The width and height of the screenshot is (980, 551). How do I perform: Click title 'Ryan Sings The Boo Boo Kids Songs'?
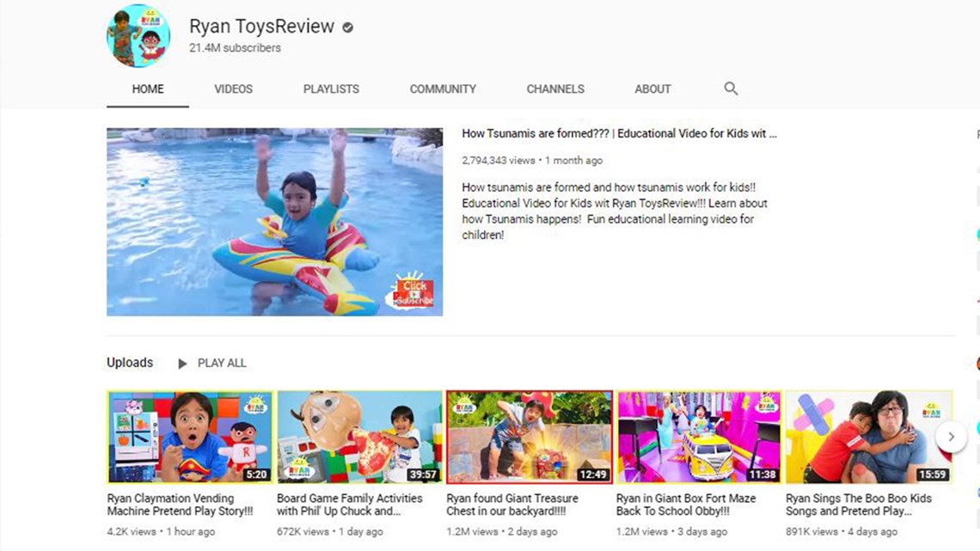858,505
